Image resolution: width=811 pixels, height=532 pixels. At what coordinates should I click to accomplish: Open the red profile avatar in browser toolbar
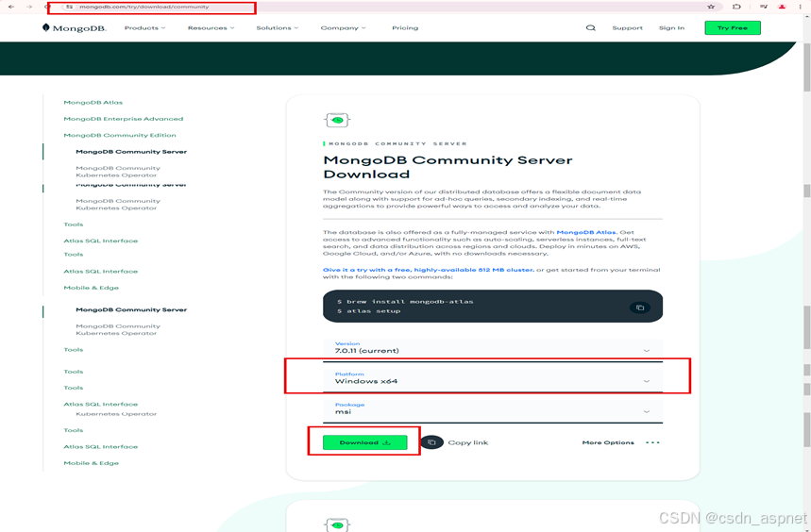pos(782,7)
